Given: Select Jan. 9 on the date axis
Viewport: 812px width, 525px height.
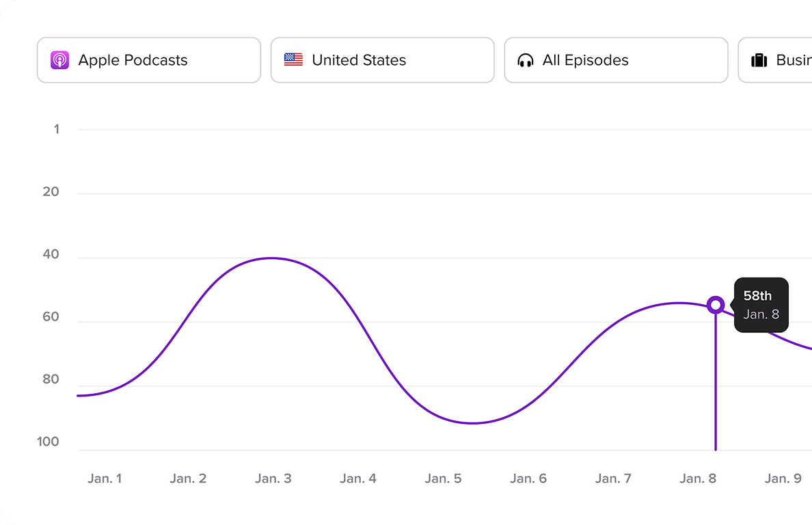Looking at the screenshot, I should click(783, 479).
